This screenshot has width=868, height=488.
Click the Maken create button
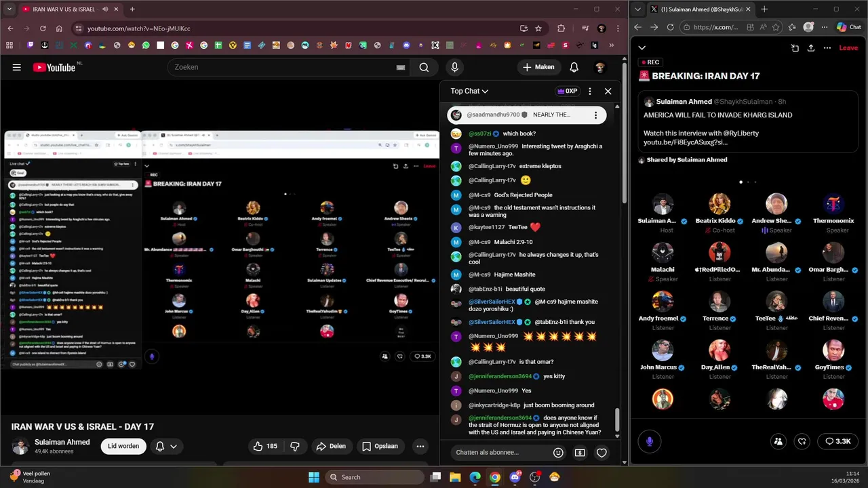pyautogui.click(x=539, y=67)
